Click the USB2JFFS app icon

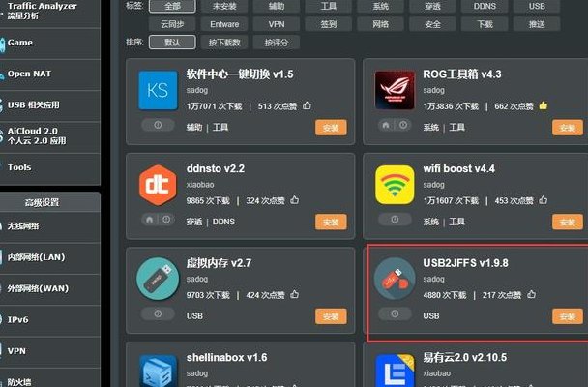coord(395,279)
